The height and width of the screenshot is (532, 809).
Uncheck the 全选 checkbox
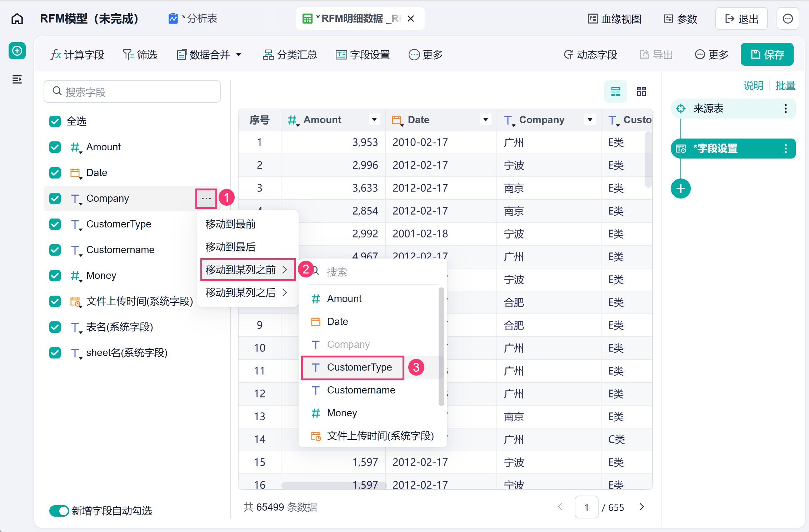55,121
